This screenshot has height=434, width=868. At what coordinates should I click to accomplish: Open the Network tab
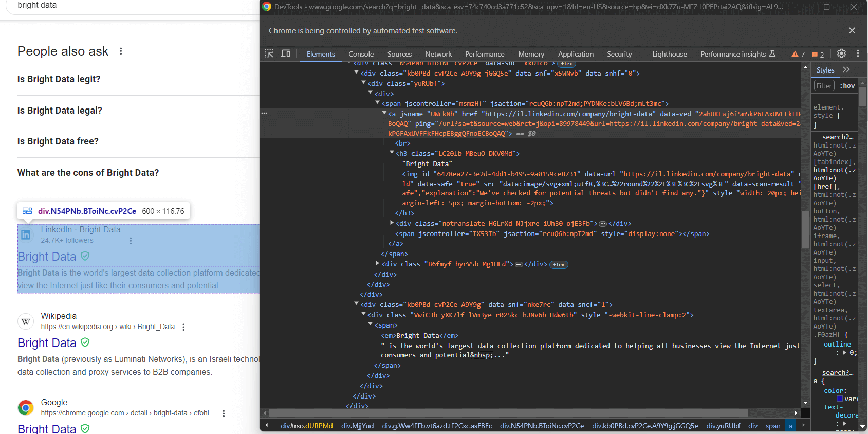pyautogui.click(x=438, y=54)
